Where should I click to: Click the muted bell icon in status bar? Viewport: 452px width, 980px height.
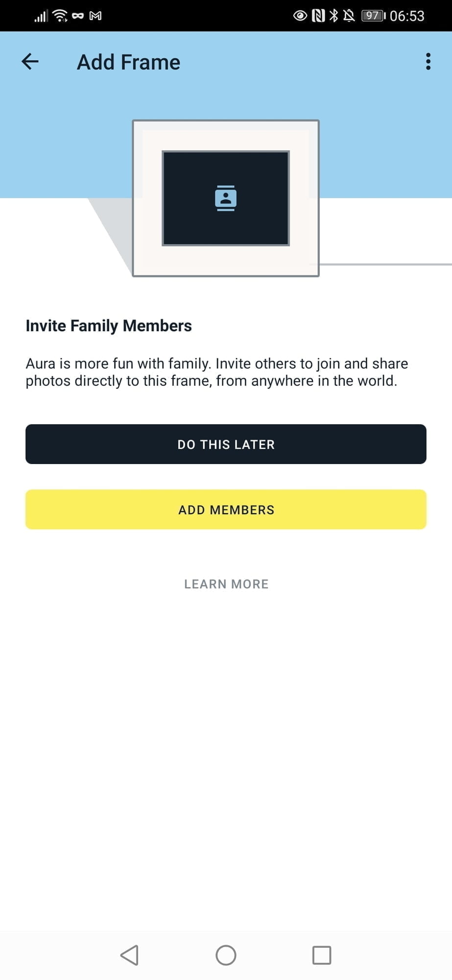pyautogui.click(x=349, y=16)
